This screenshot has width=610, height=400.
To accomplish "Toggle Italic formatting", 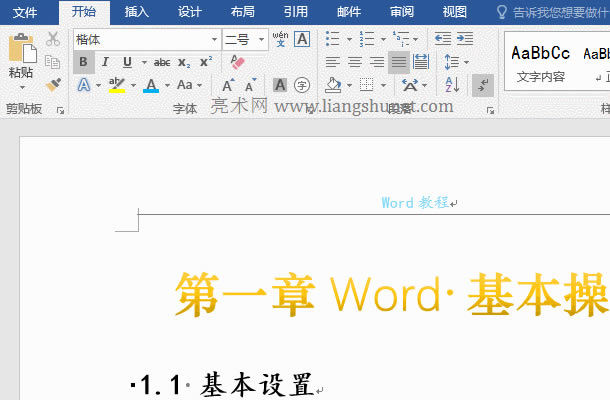I will pos(105,62).
